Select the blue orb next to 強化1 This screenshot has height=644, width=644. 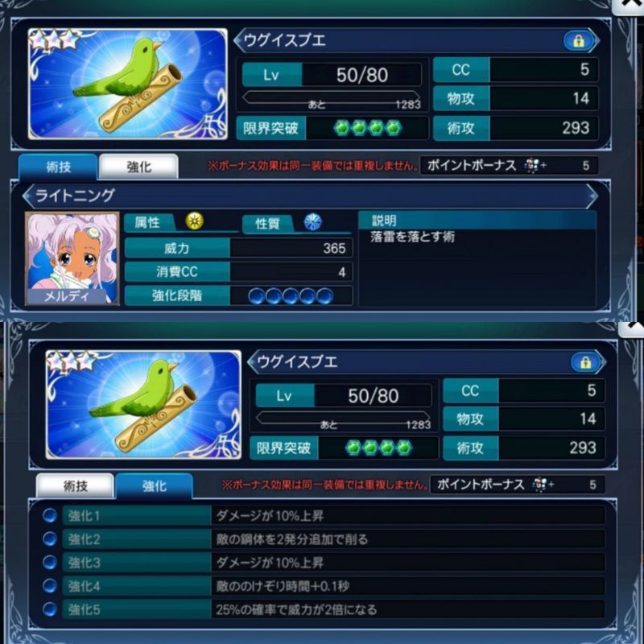click(x=50, y=515)
